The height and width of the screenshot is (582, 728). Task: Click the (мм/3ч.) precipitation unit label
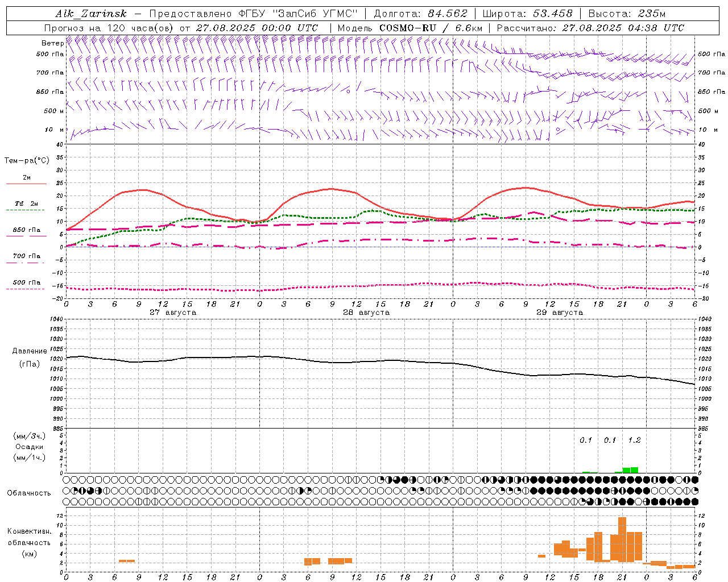coord(30,436)
